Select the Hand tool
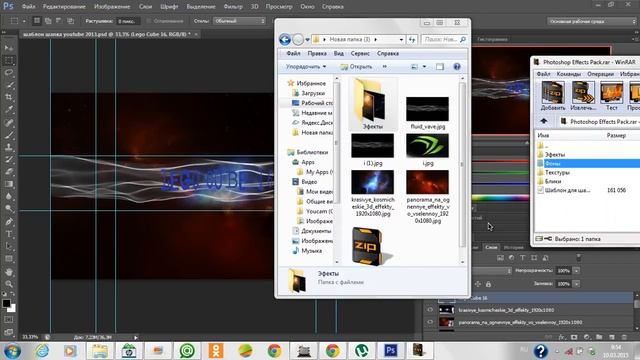 pos(9,272)
